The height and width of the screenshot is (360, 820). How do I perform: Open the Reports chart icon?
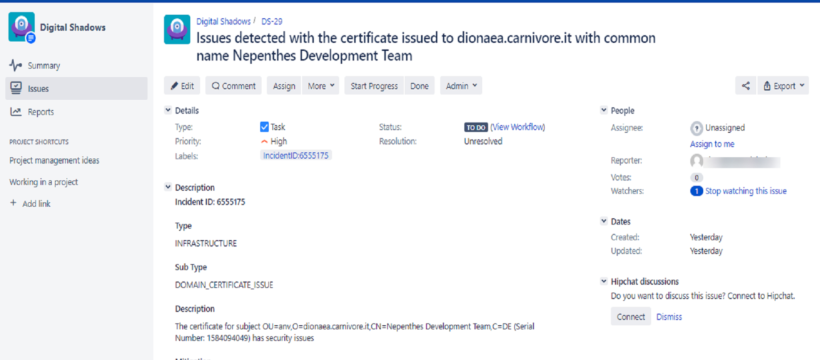tap(16, 111)
